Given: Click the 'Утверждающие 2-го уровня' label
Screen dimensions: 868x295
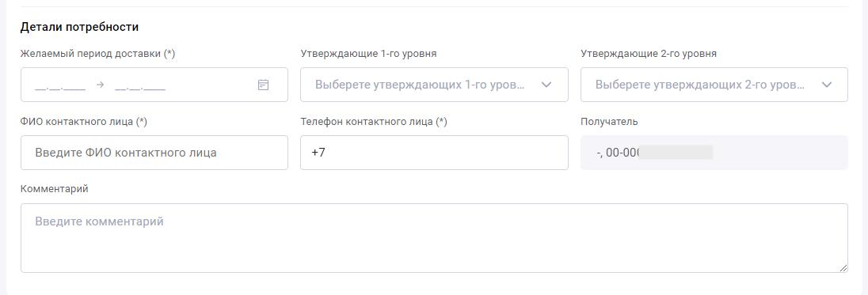Looking at the screenshot, I should 649,54.
